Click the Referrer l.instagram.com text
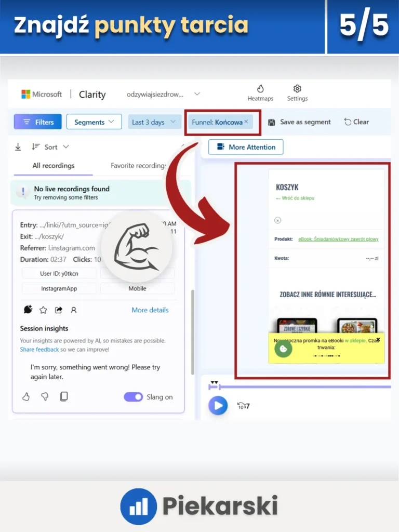This screenshot has width=399, height=532. pyautogui.click(x=57, y=248)
